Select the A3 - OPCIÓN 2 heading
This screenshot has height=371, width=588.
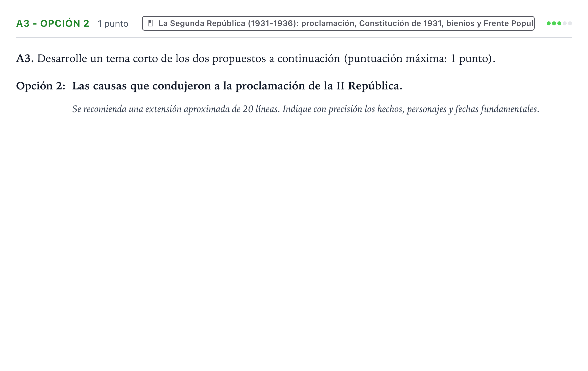pyautogui.click(x=53, y=23)
